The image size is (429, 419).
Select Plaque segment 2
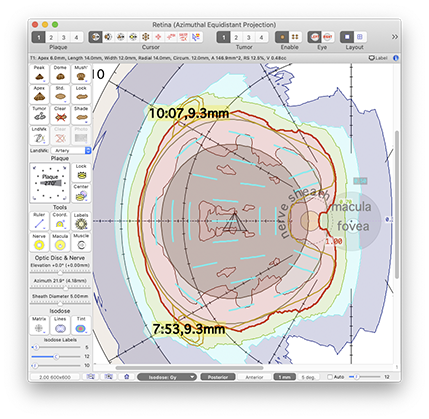(51, 37)
